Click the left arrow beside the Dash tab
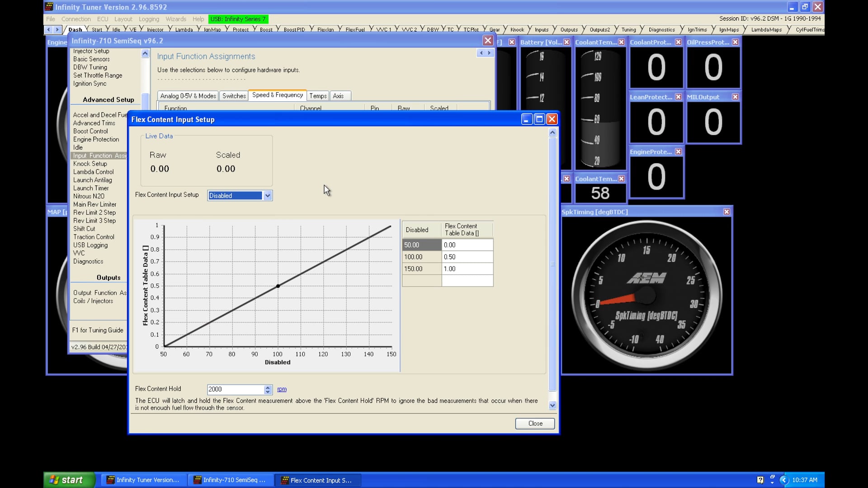This screenshot has width=868, height=488. tap(49, 29)
